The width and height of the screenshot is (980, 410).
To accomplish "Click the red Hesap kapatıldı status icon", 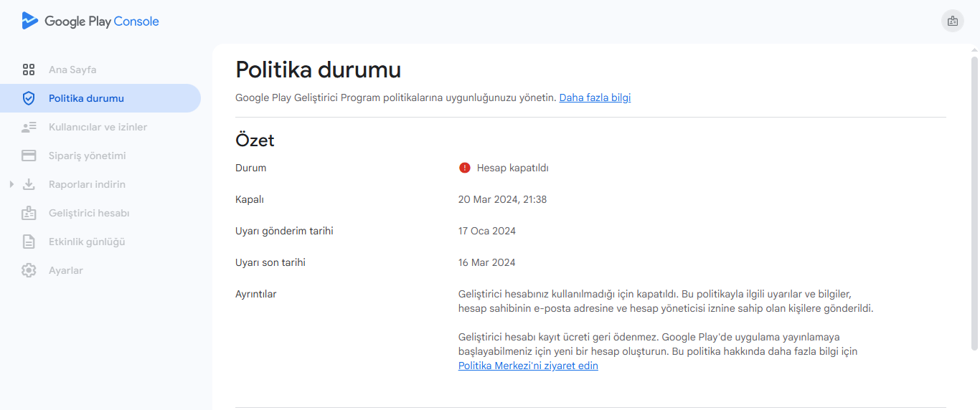I will click(x=465, y=168).
